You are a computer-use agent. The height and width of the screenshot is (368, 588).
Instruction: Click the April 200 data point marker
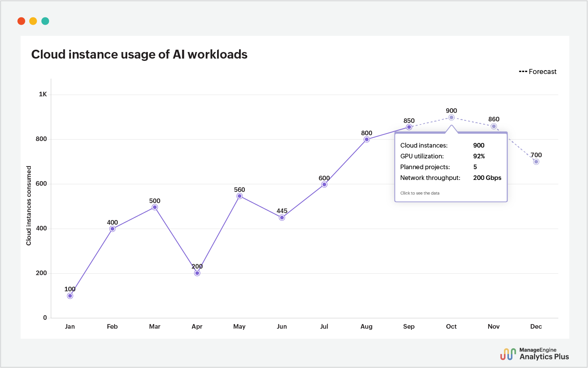[x=197, y=273]
